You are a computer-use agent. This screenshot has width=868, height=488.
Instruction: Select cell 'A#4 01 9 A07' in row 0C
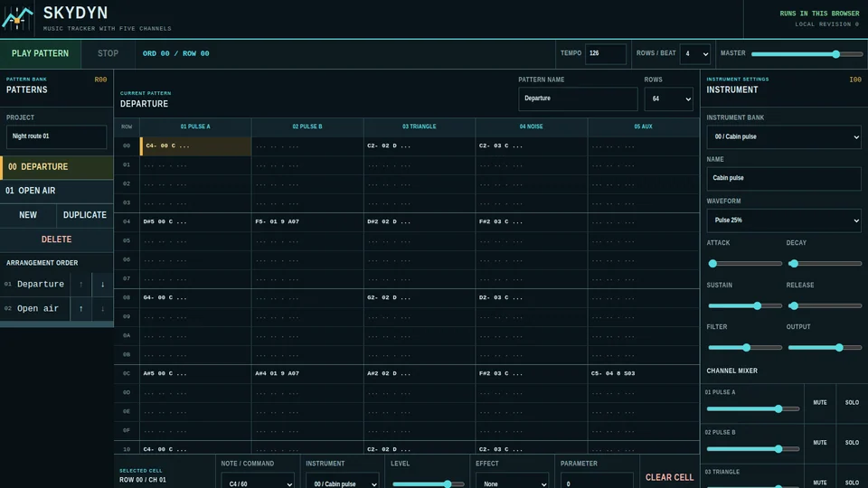(307, 373)
